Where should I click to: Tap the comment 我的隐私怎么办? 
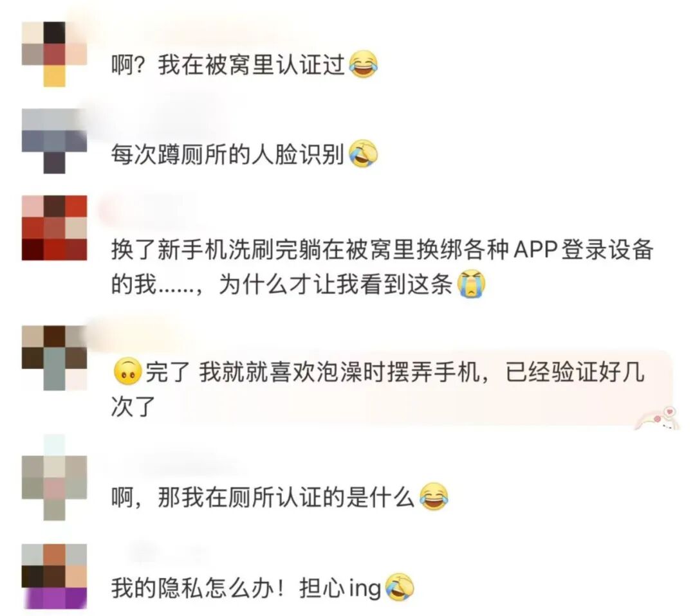[x=263, y=587]
